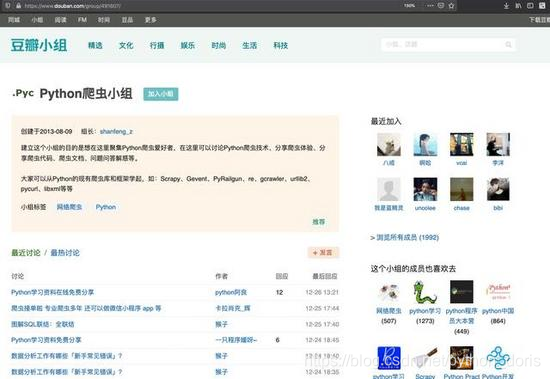Open uncolee member avatar
This screenshot has width=550, height=379.
(x=425, y=189)
